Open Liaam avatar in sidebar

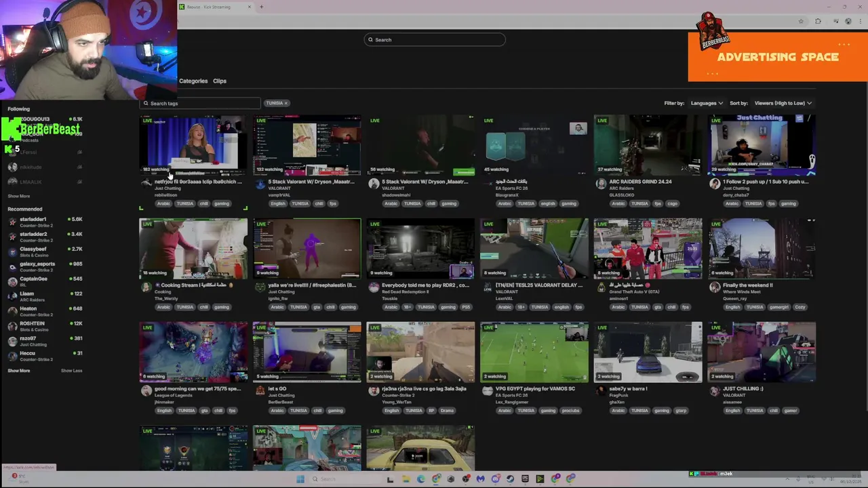pos(12,297)
